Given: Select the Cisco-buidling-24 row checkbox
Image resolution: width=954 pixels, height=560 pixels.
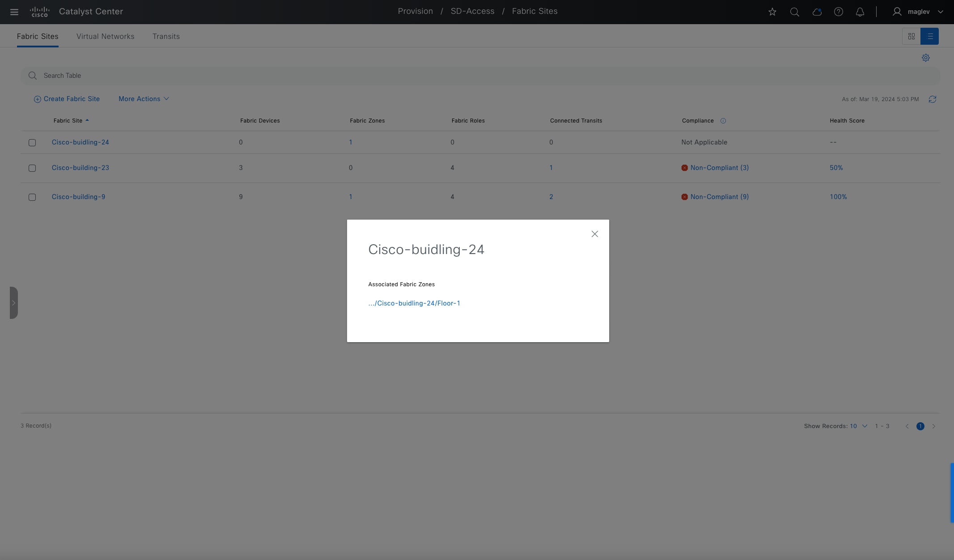Looking at the screenshot, I should pyautogui.click(x=32, y=143).
